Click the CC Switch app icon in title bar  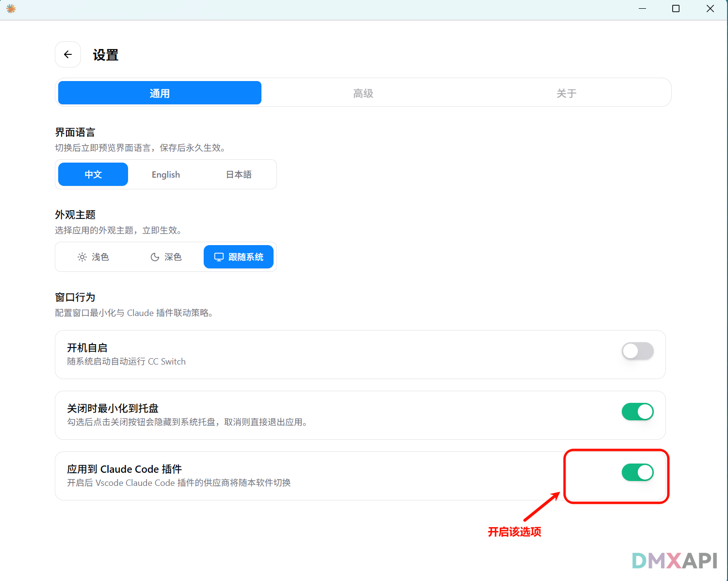click(11, 9)
